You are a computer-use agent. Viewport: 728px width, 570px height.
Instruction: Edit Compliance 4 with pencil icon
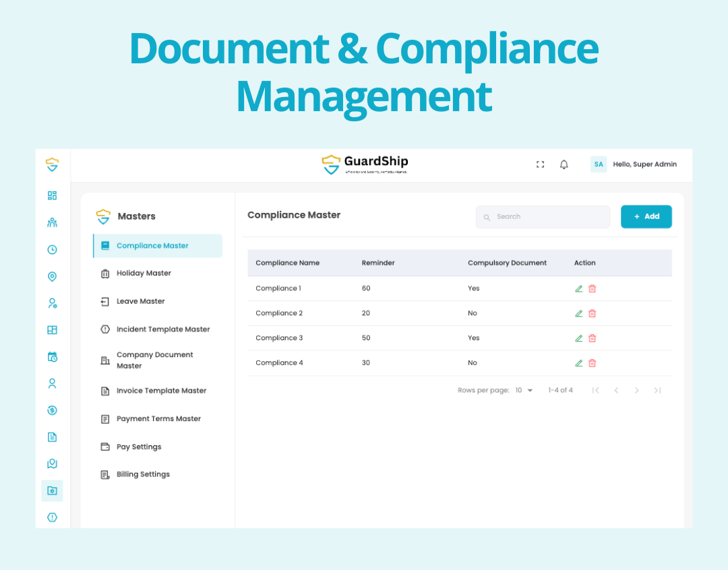(578, 363)
